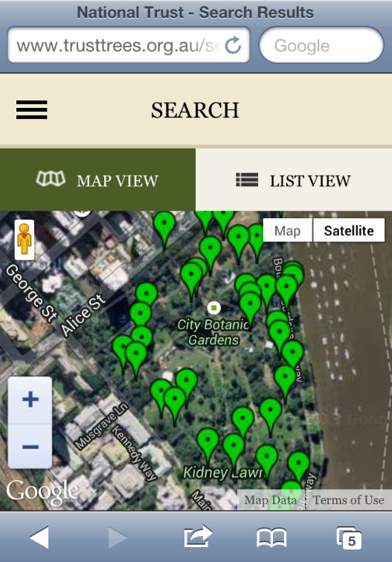Select the MAP VIEW tab

pos(98,179)
